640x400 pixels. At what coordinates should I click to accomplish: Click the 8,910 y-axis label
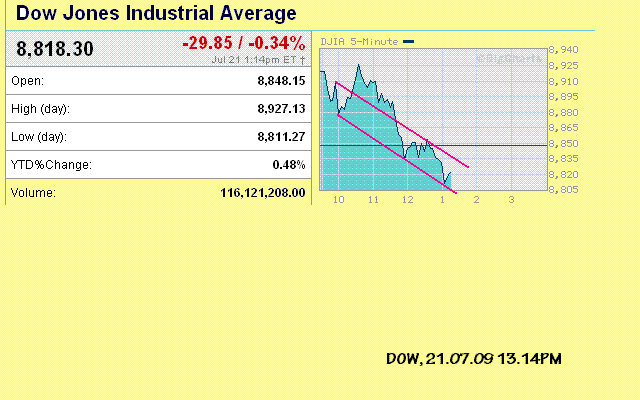coord(564,82)
